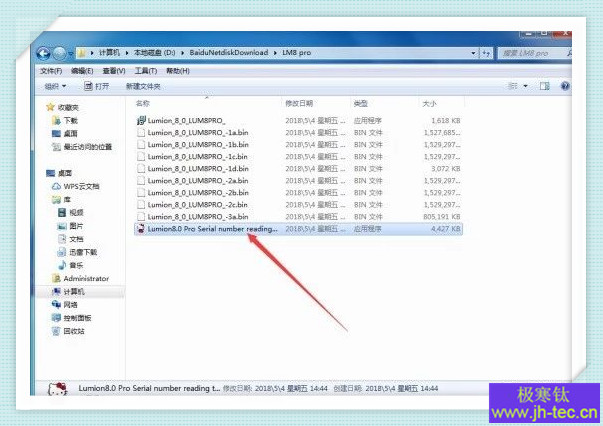Open the 视频 library
This screenshot has width=603, height=426.
pyautogui.click(x=76, y=212)
